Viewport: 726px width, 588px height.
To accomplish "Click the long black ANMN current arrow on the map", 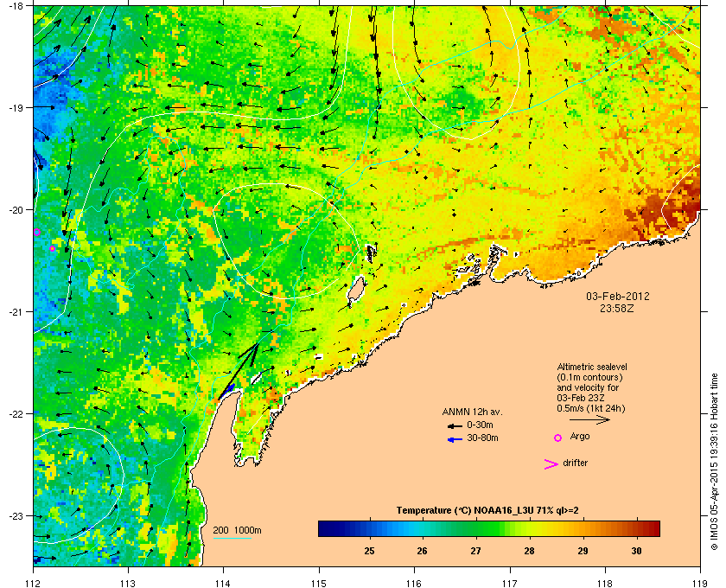I will (239, 371).
